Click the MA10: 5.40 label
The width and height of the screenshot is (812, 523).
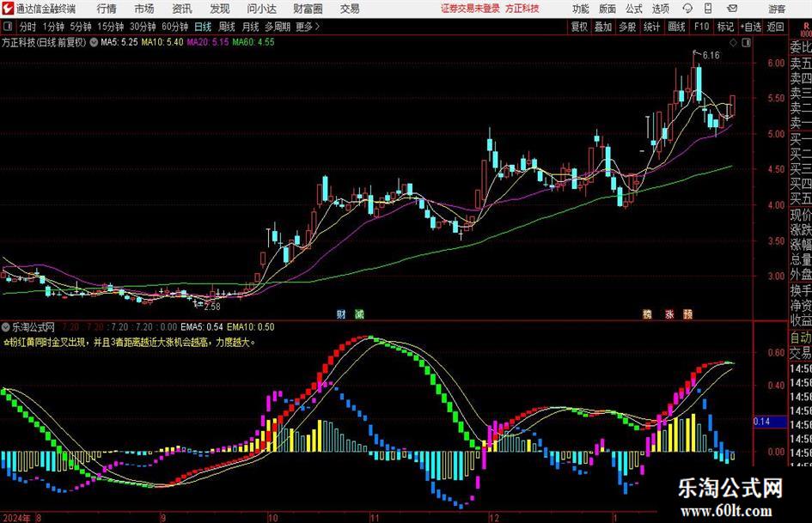coord(162,42)
